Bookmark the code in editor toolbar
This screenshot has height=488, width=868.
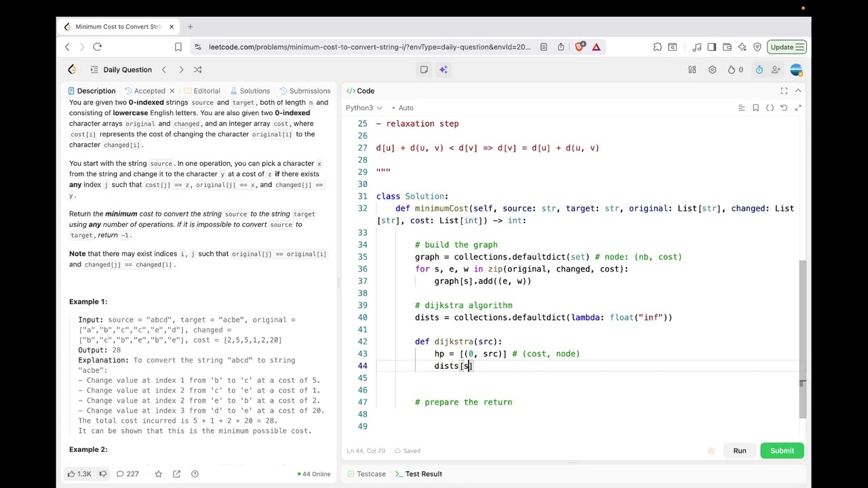pyautogui.click(x=755, y=108)
